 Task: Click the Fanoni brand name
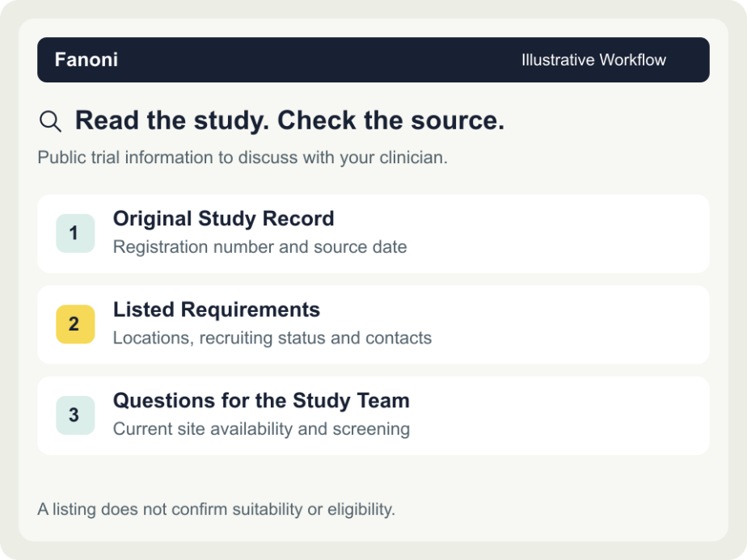click(87, 60)
